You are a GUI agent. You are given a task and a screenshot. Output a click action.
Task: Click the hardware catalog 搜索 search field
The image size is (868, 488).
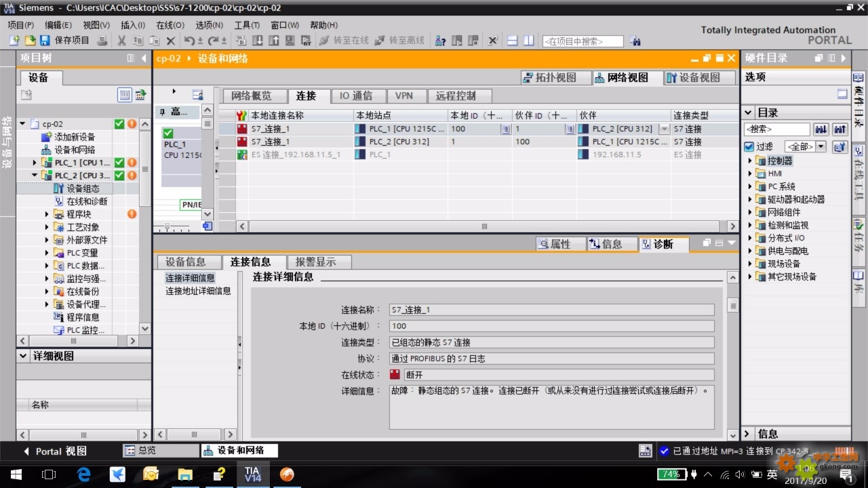776,129
